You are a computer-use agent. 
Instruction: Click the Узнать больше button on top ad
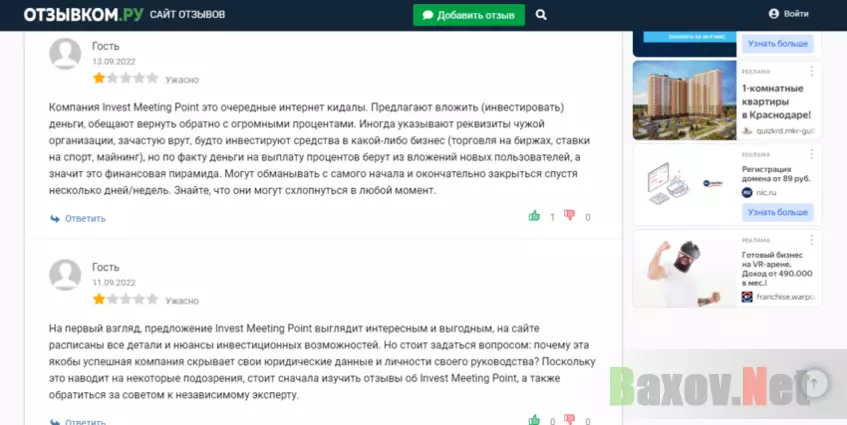(777, 44)
